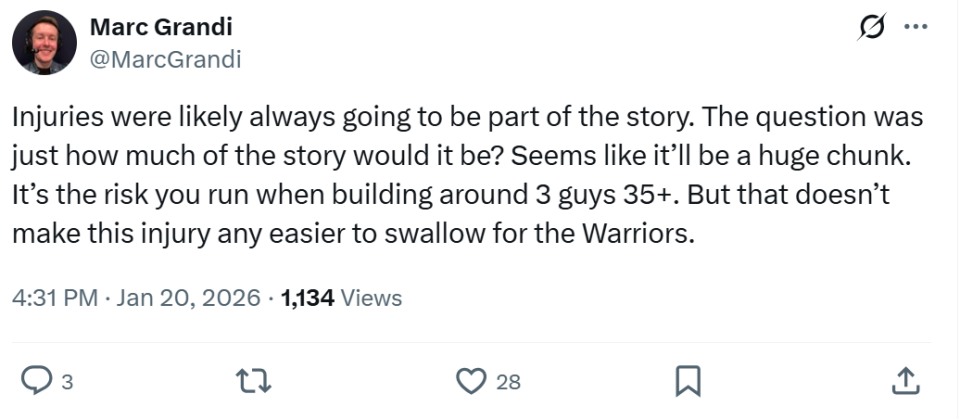The image size is (960, 419).
Task: Click the share upload arrow icon
Action: (x=904, y=380)
